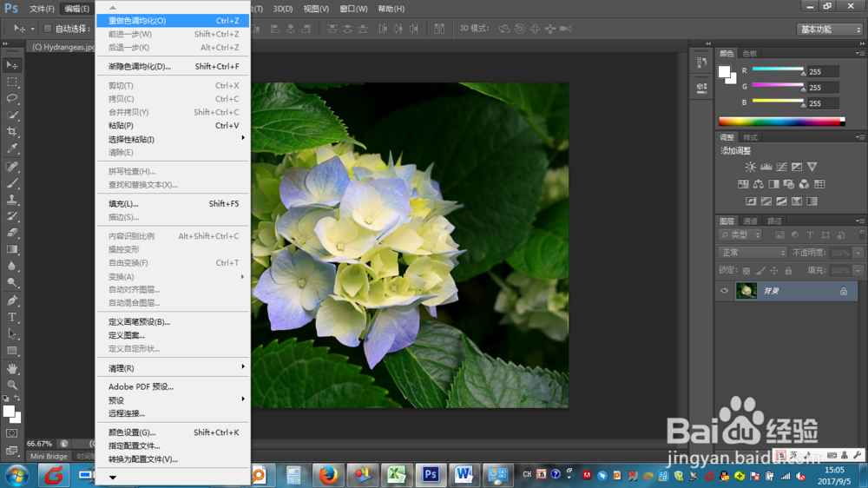868x488 pixels.
Task: Open the layer fill dropdown arrow
Action: [x=858, y=271]
